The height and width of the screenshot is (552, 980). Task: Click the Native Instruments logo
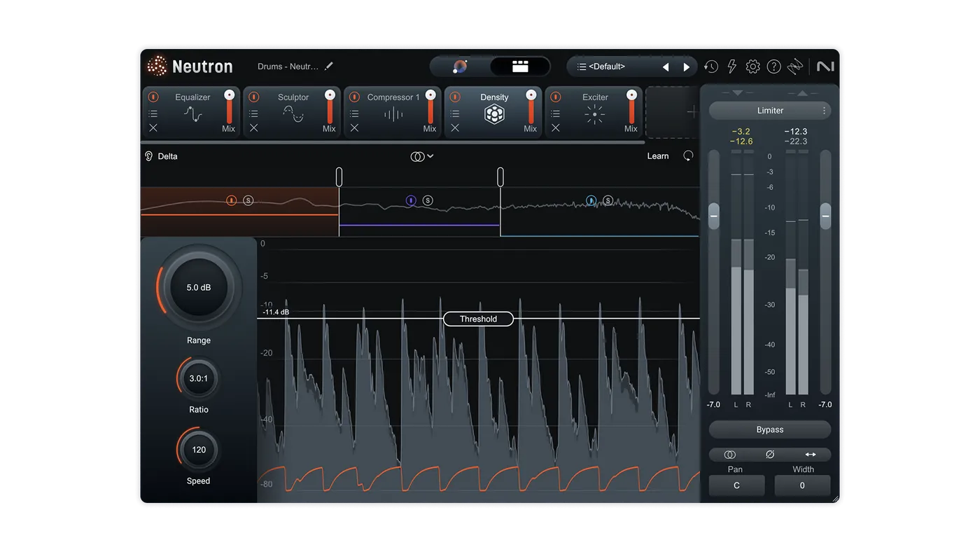(x=825, y=67)
